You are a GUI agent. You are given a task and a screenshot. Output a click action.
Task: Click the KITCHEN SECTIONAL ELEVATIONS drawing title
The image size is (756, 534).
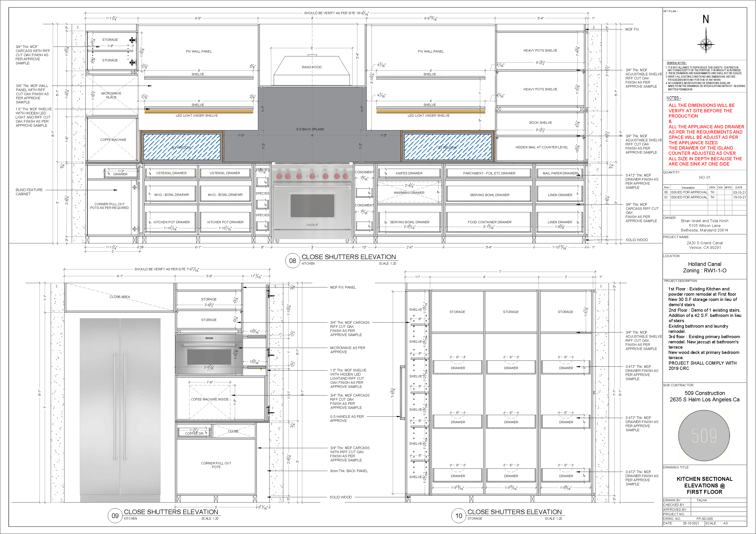(704, 485)
